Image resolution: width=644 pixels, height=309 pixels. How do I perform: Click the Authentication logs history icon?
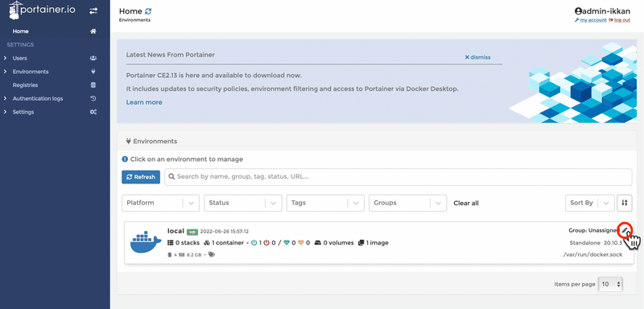[x=93, y=98]
